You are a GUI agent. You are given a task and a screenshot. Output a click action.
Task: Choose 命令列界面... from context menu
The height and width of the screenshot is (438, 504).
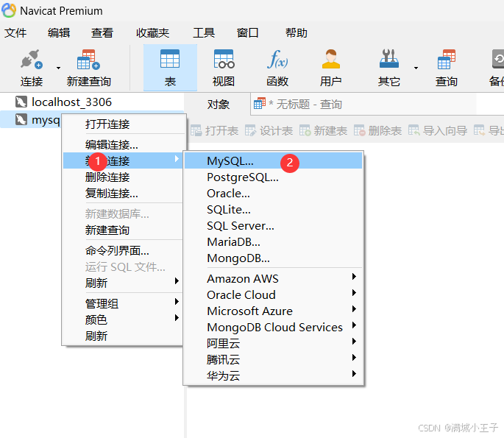124,251
